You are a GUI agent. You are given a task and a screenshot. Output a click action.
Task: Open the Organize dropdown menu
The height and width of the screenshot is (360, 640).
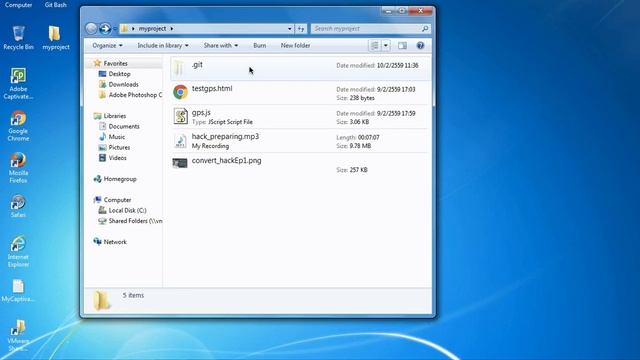(107, 46)
